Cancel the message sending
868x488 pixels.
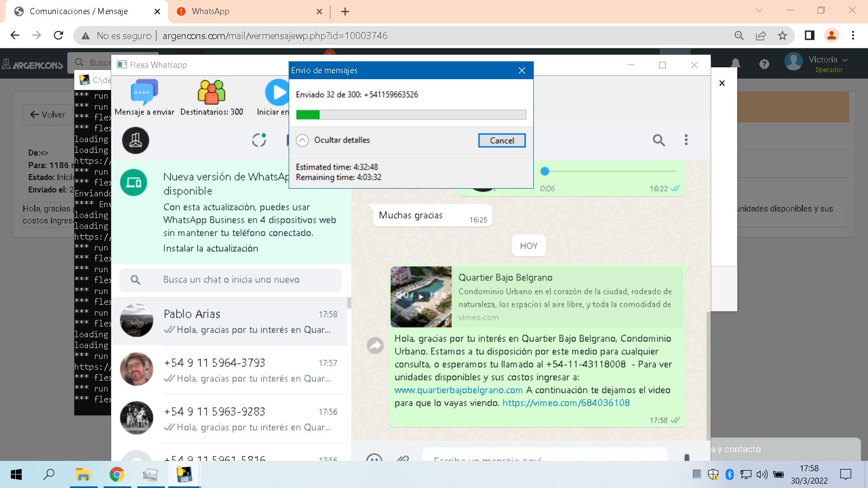[x=502, y=140]
